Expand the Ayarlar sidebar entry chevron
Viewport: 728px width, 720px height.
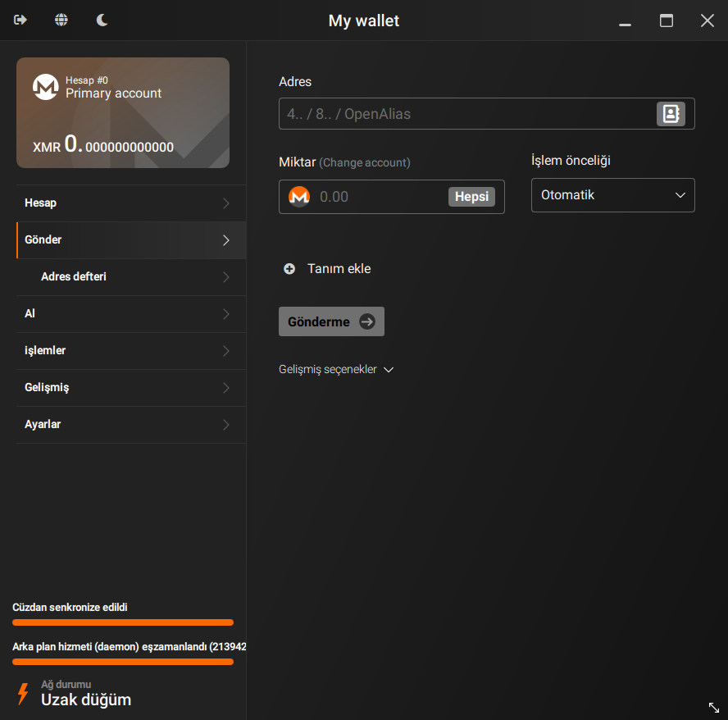pyautogui.click(x=225, y=425)
